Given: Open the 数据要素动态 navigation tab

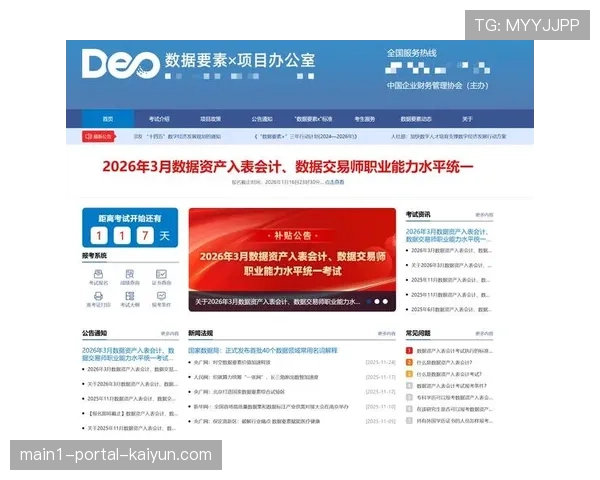Looking at the screenshot, I should [x=416, y=119].
